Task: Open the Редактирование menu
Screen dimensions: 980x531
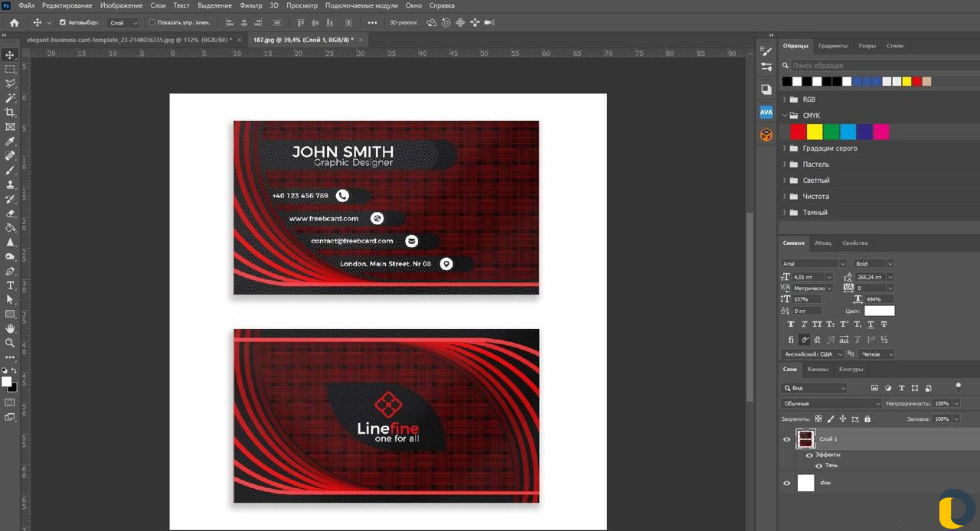Action: pos(67,5)
